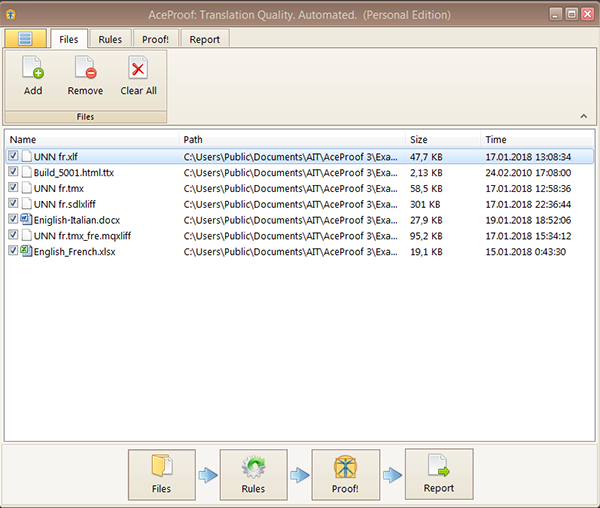This screenshot has height=508, width=600.
Task: Uncheck the Eniglish-Italian.docx checkbox
Action: pyautogui.click(x=13, y=218)
